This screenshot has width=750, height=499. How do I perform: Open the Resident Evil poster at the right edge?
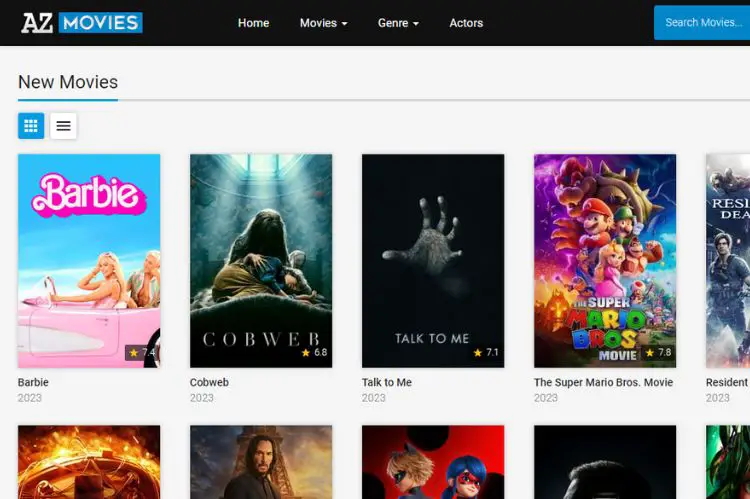point(728,261)
